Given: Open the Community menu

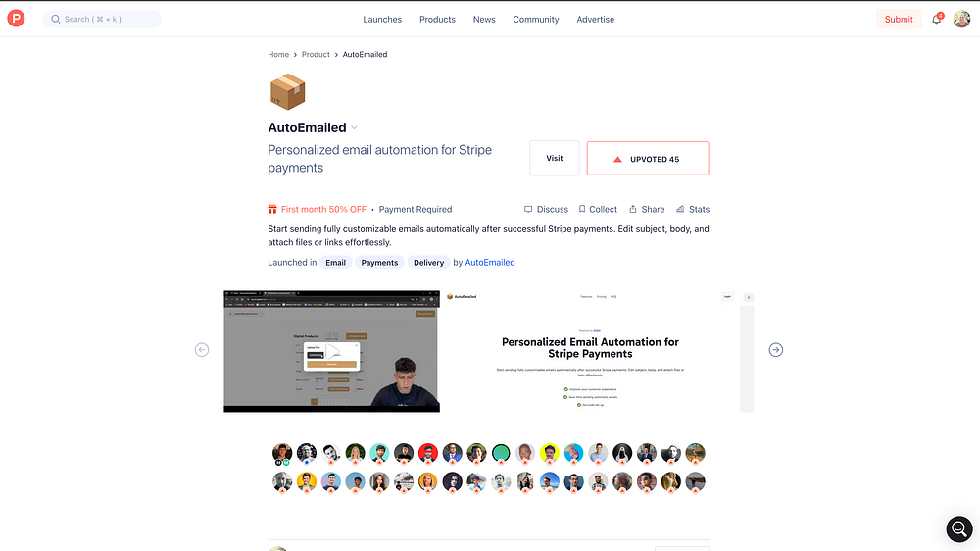Looking at the screenshot, I should (536, 20).
